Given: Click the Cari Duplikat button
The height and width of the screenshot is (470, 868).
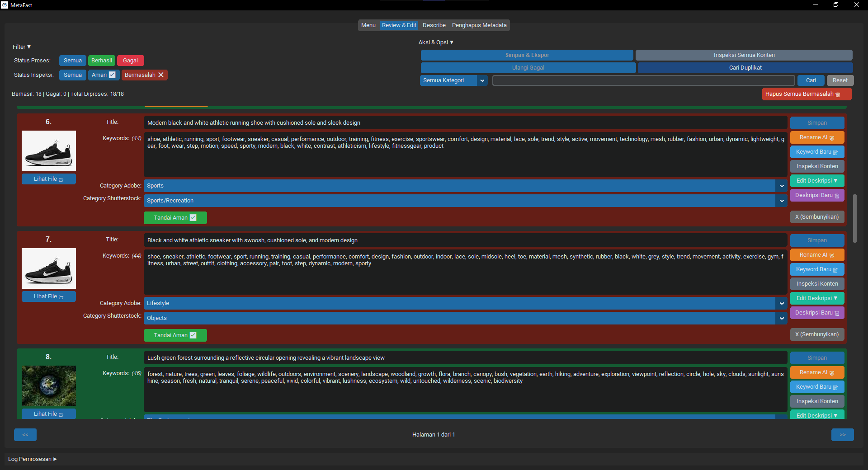Looking at the screenshot, I should 745,68.
